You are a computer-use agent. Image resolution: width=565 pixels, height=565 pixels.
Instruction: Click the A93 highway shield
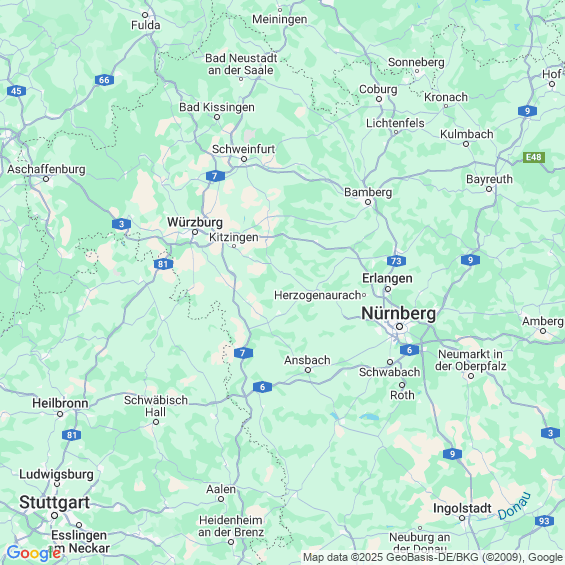544,521
